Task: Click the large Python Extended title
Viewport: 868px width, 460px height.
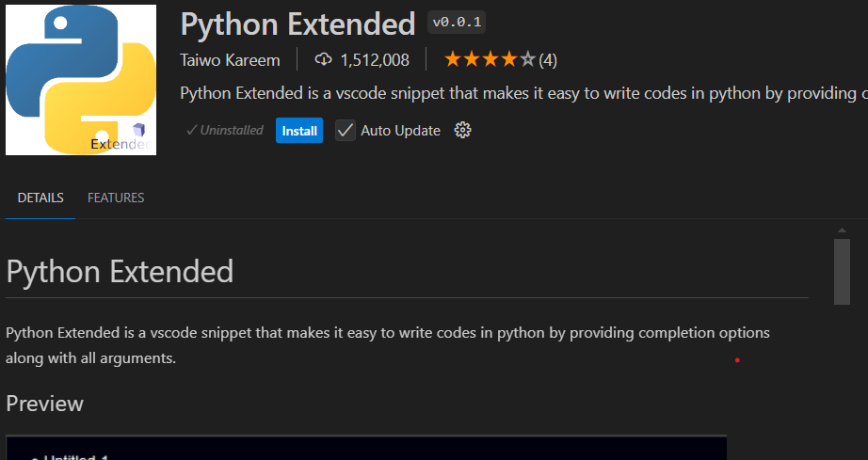Action: click(297, 24)
